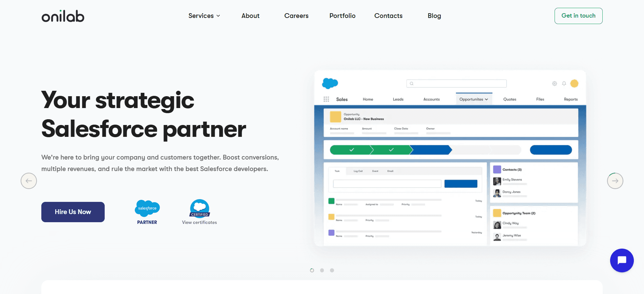
Task: Open the Blog link
Action: pyautogui.click(x=434, y=16)
